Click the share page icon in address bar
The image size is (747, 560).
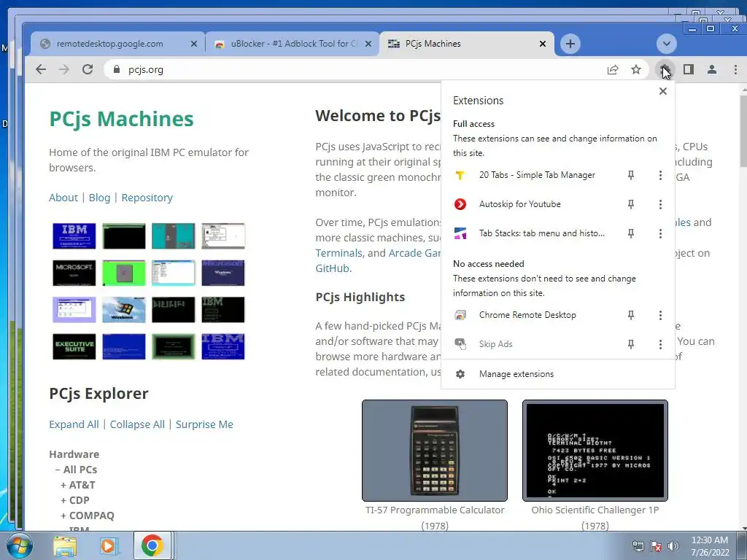coord(613,69)
